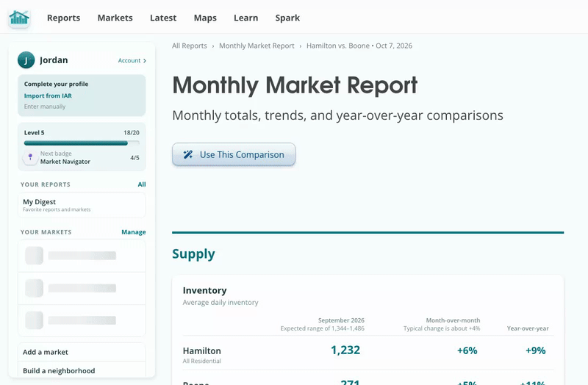This screenshot has width=588, height=385.
Task: Click the Jordan user name
Action: [54, 60]
